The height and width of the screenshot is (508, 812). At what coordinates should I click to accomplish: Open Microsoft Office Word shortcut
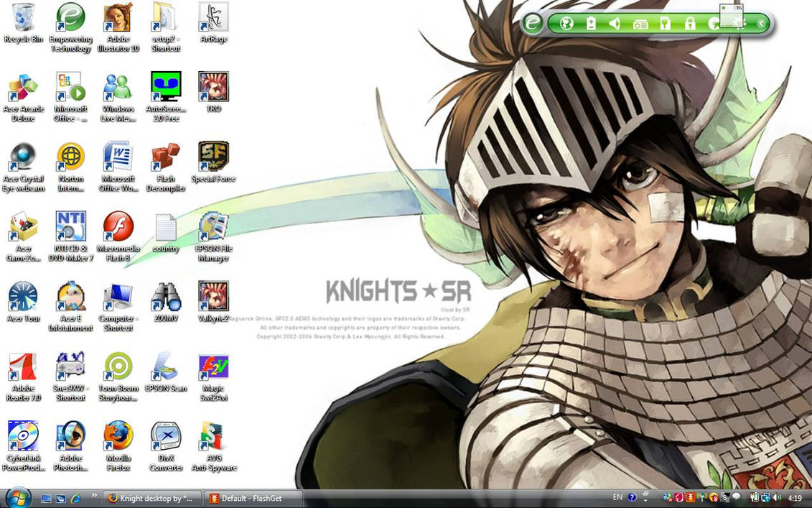[x=118, y=167]
